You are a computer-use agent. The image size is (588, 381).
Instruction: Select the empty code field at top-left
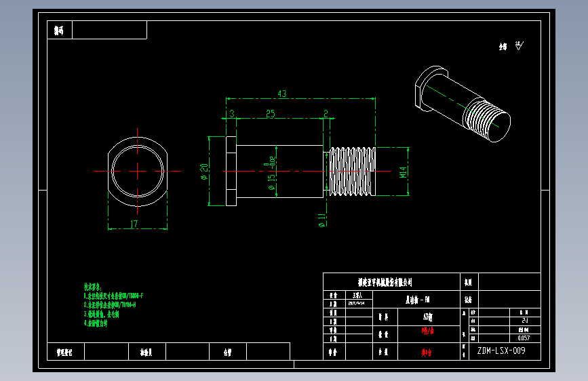[x=109, y=30]
